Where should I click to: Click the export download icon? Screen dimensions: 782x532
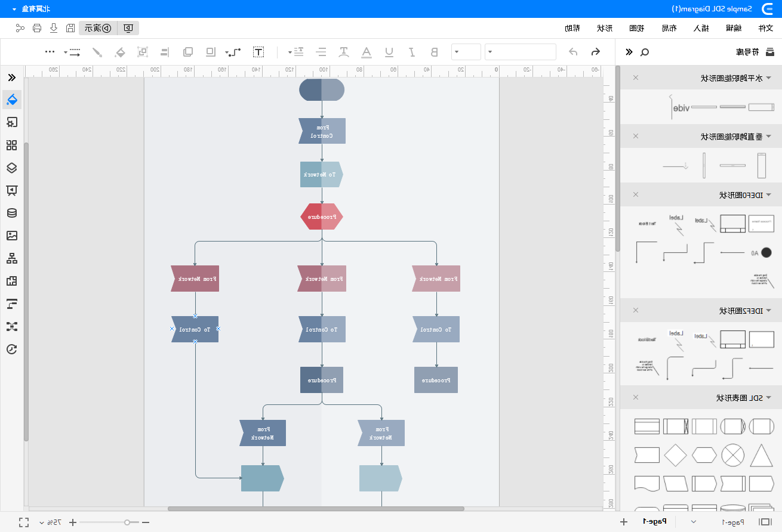point(54,27)
